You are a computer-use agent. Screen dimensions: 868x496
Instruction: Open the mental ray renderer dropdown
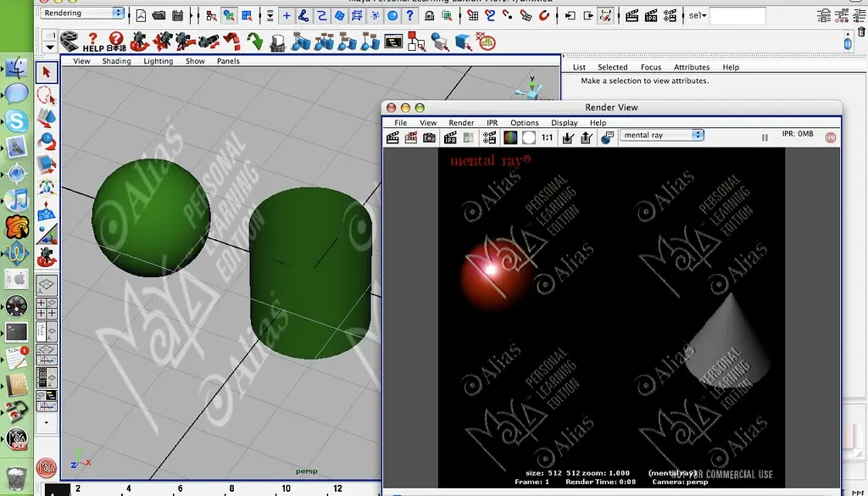point(661,135)
